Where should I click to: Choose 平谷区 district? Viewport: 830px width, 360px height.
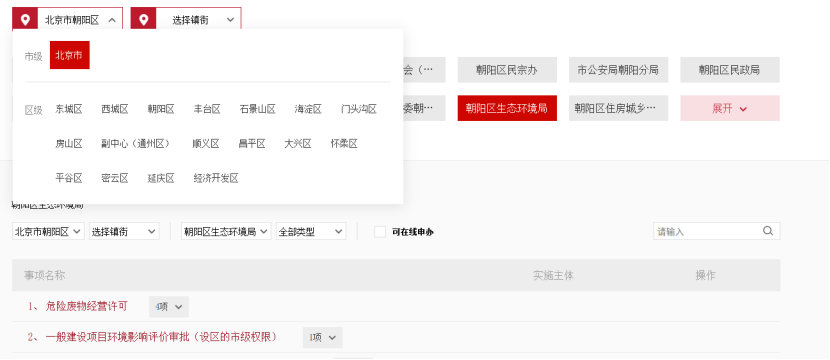coord(69,178)
